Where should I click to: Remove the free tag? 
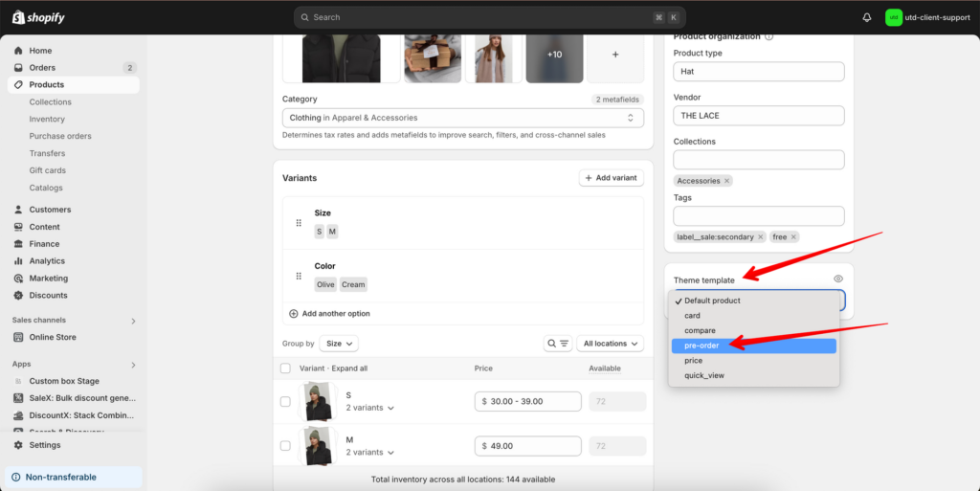(x=793, y=237)
